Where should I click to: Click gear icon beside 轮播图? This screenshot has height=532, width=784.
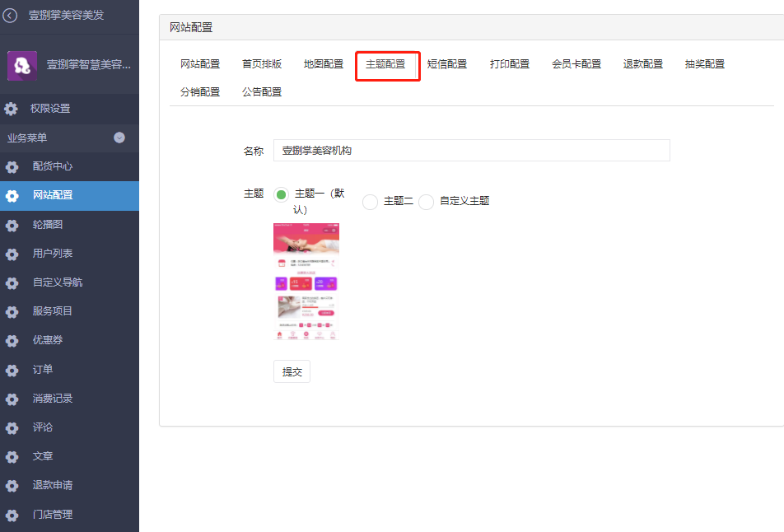[12, 225]
